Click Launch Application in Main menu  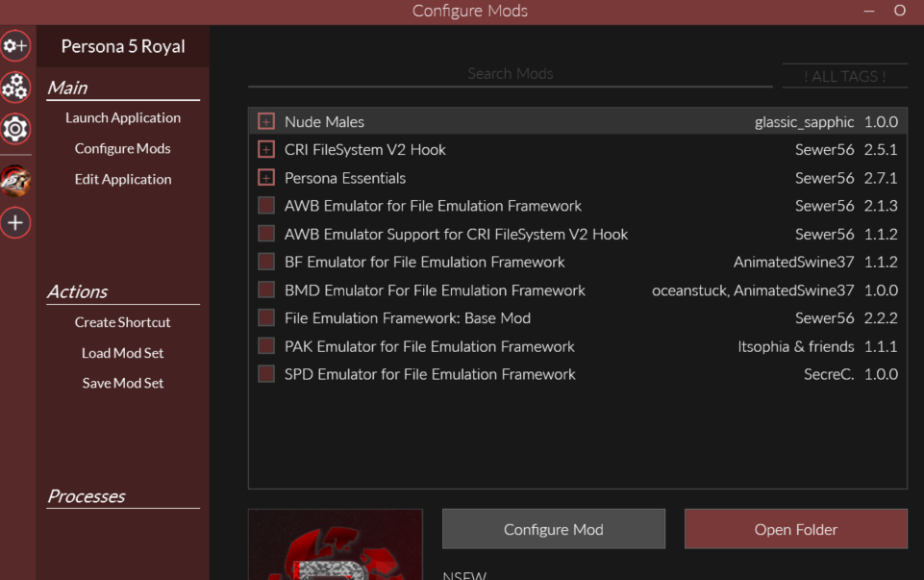click(x=123, y=118)
